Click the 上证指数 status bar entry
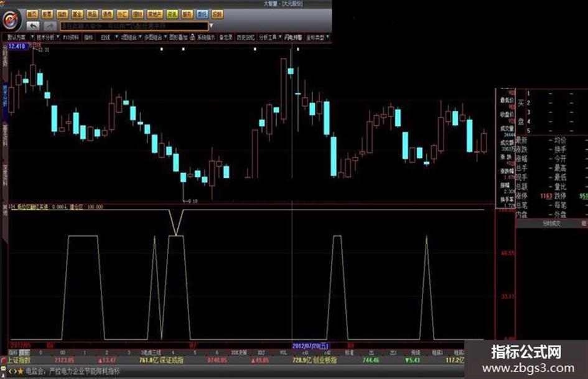 (x=19, y=360)
